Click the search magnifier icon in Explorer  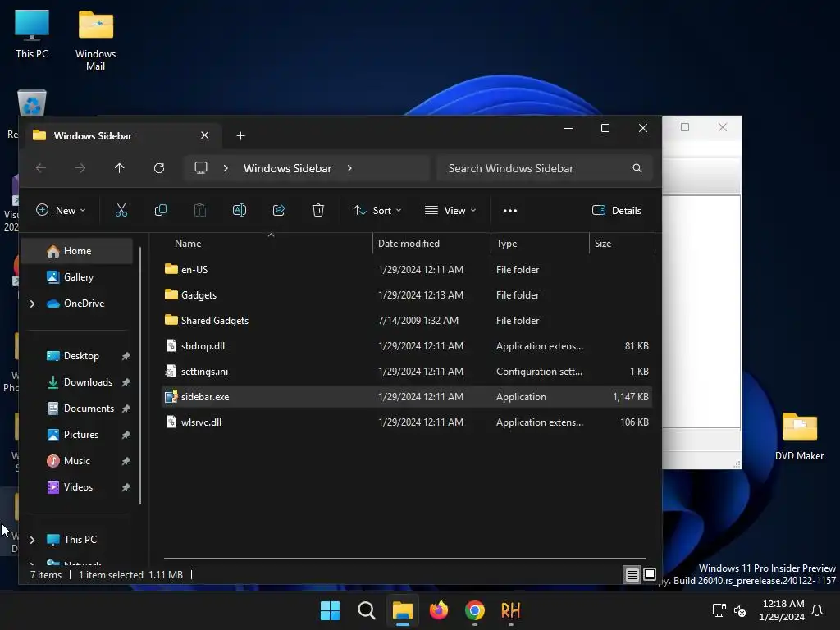[637, 168]
